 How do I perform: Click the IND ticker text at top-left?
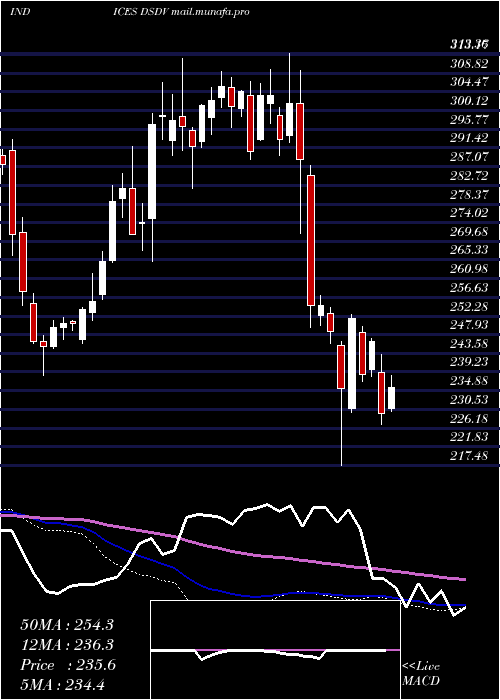pos(20,12)
